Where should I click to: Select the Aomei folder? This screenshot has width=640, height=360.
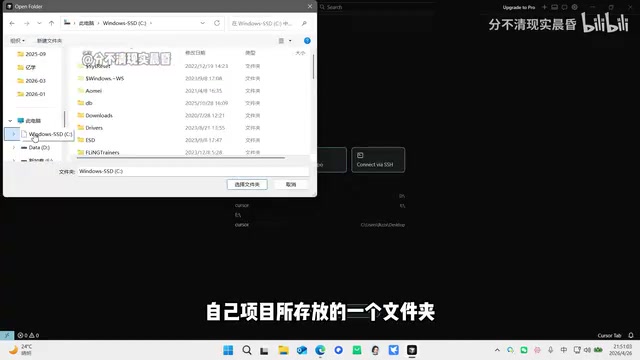tap(90, 91)
